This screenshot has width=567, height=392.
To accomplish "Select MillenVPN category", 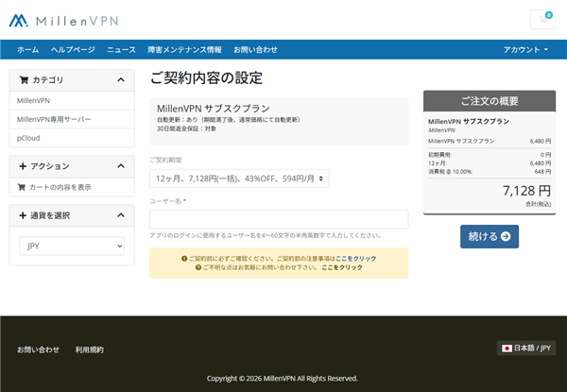I will pyautogui.click(x=72, y=101).
